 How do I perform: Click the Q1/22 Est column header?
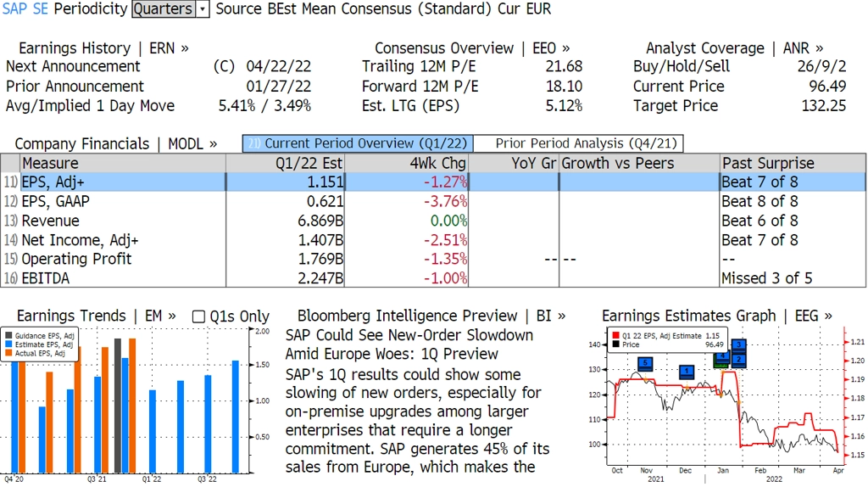285,164
